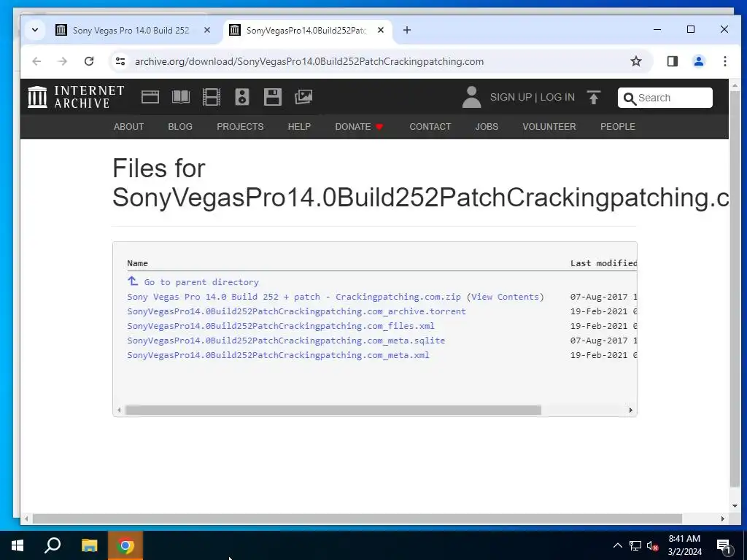Image resolution: width=747 pixels, height=560 pixels.
Task: Click the Upload arrow icon
Action: [x=594, y=97]
